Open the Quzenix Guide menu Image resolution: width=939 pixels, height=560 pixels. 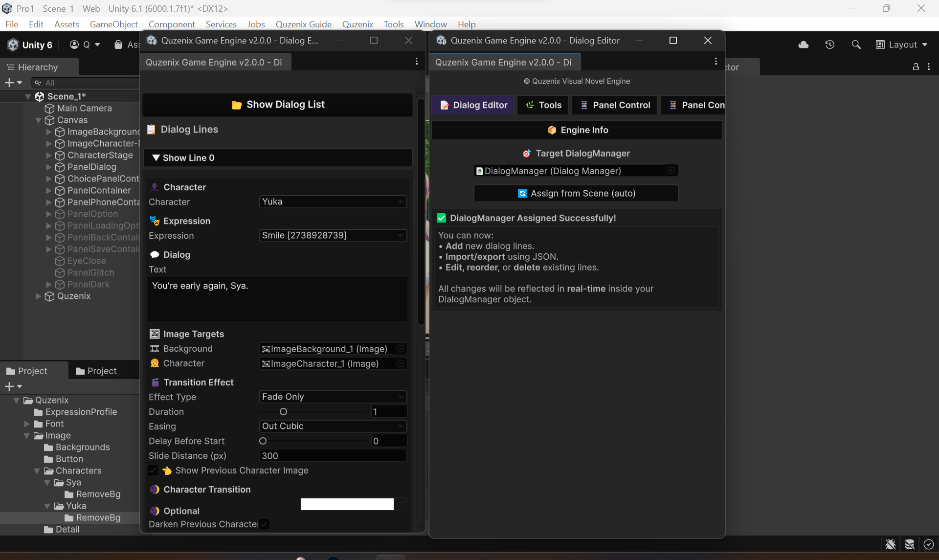point(303,24)
